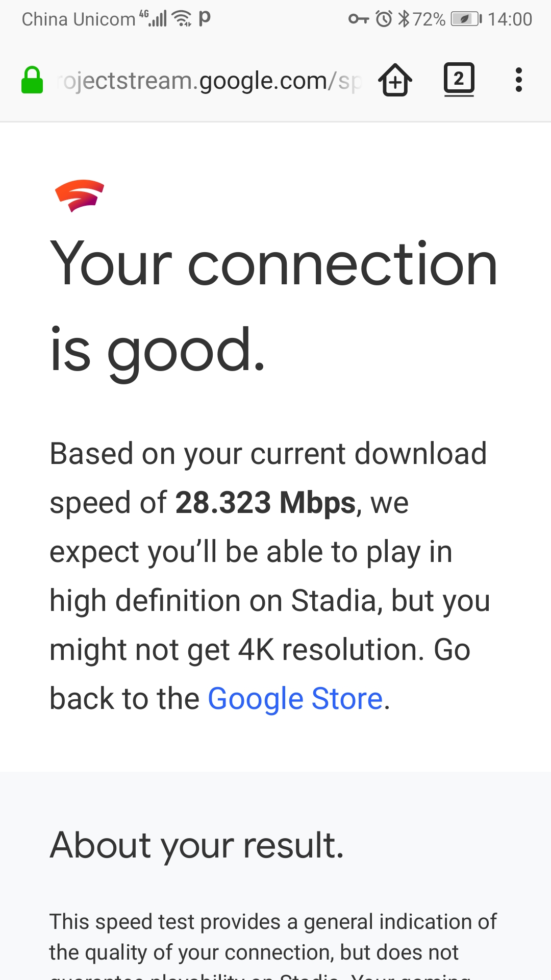Image resolution: width=551 pixels, height=980 pixels.
Task: Tap the Wi-Fi signal status icon
Action: [182, 19]
